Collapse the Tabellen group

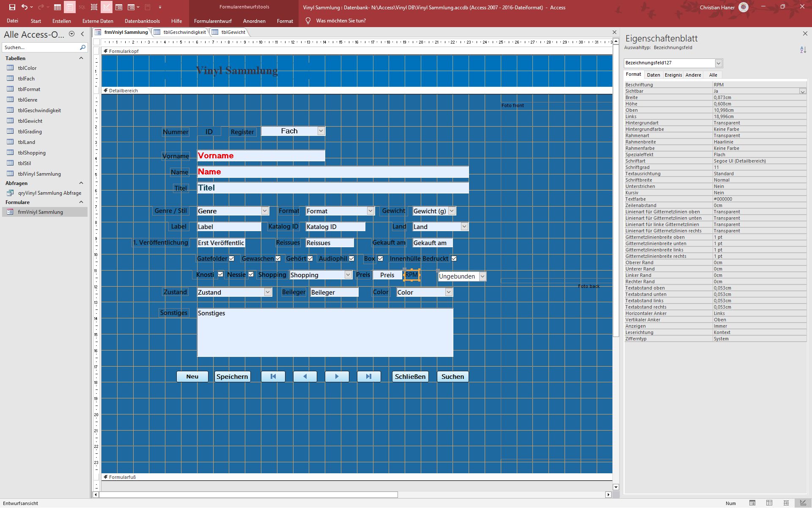coord(81,58)
